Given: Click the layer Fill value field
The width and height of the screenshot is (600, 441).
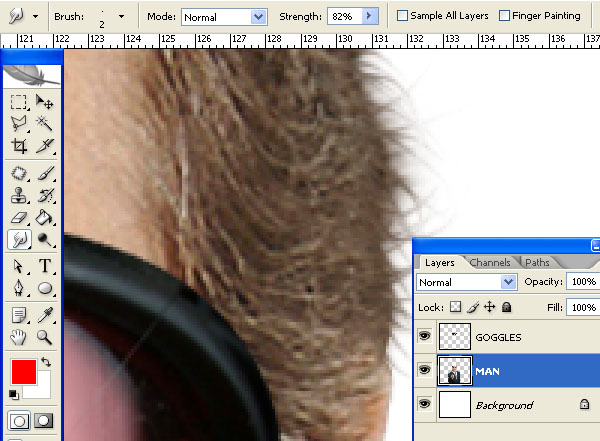Looking at the screenshot, I should (x=583, y=307).
